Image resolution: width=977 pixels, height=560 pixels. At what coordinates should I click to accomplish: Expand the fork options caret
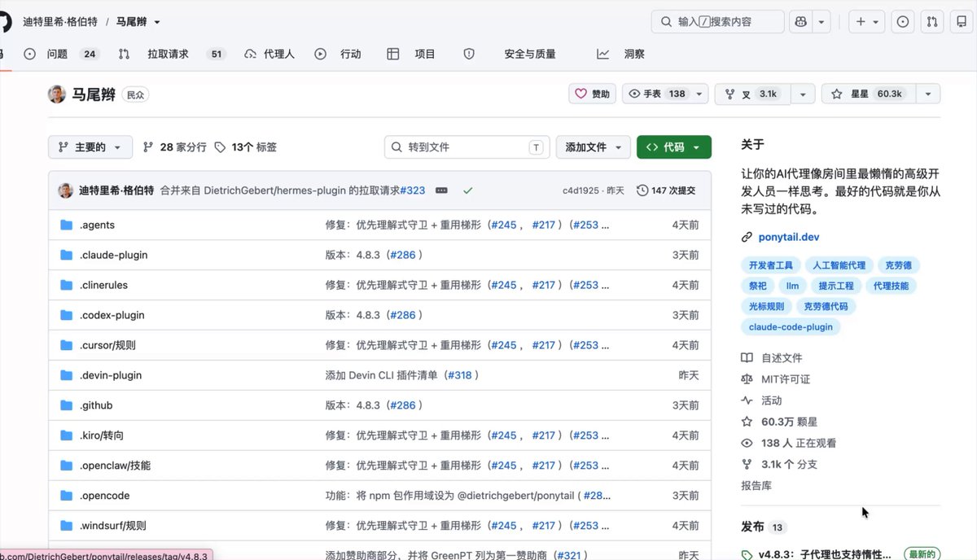pos(802,94)
